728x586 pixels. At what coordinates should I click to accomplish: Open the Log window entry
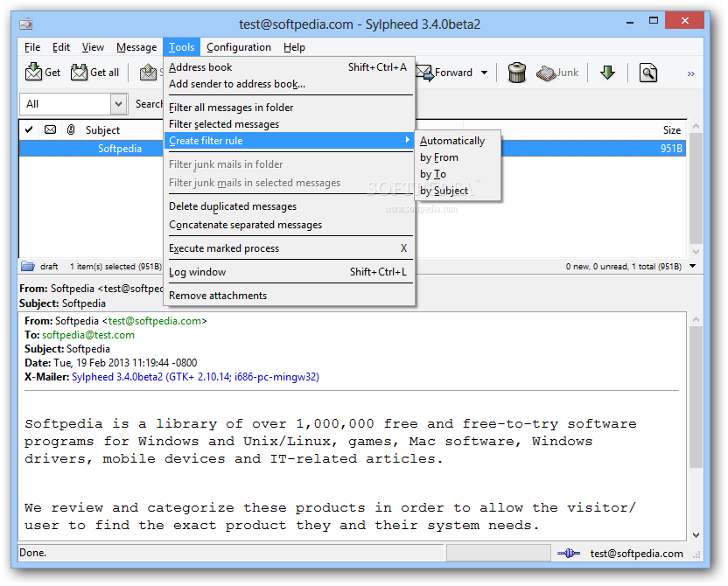tap(288, 272)
